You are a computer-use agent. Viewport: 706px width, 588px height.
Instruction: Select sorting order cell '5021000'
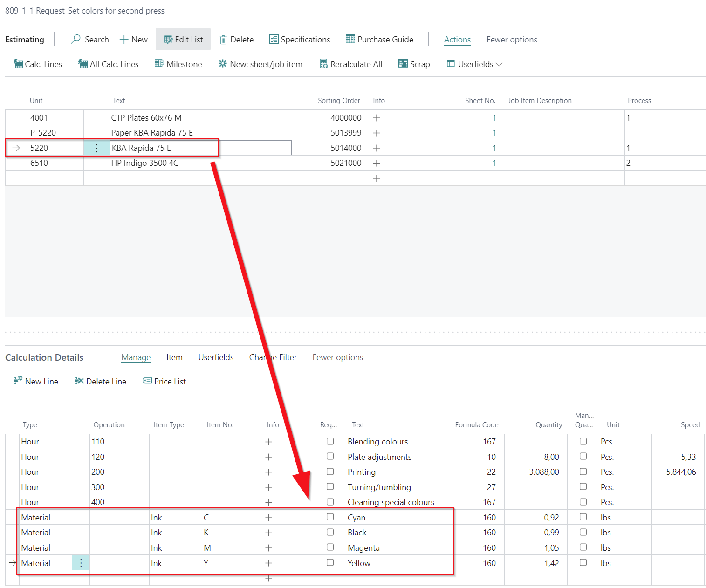pyautogui.click(x=331, y=163)
